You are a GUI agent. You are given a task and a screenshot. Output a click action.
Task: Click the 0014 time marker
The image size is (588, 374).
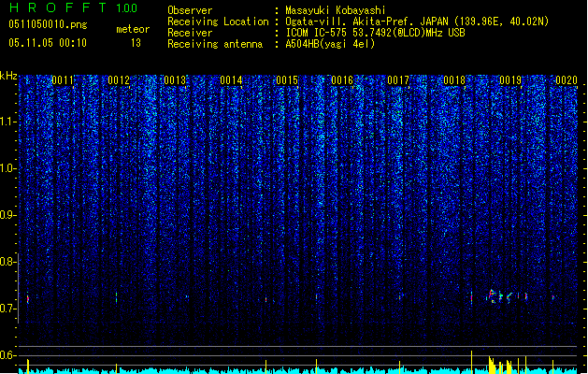coord(231,80)
